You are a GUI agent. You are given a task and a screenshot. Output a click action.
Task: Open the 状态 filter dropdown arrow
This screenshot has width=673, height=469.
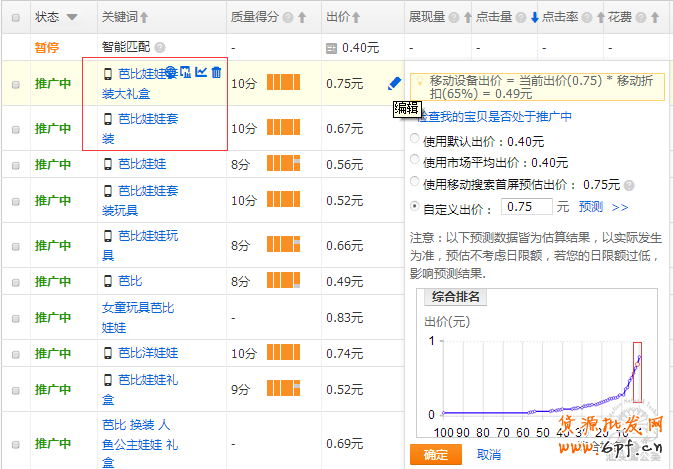tap(71, 18)
